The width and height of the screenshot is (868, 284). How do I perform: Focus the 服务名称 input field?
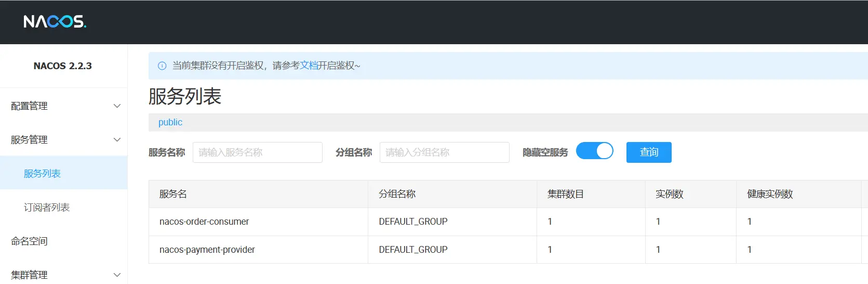click(x=257, y=152)
